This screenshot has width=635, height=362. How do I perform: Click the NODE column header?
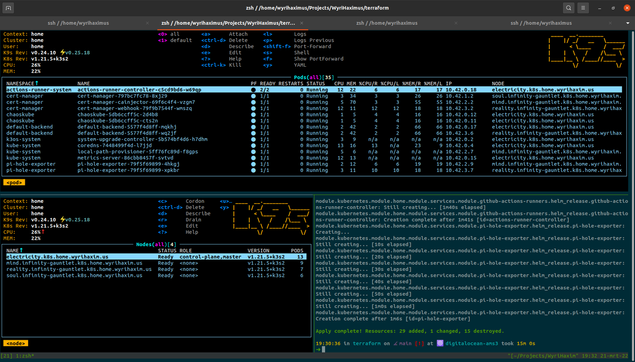tap(498, 83)
